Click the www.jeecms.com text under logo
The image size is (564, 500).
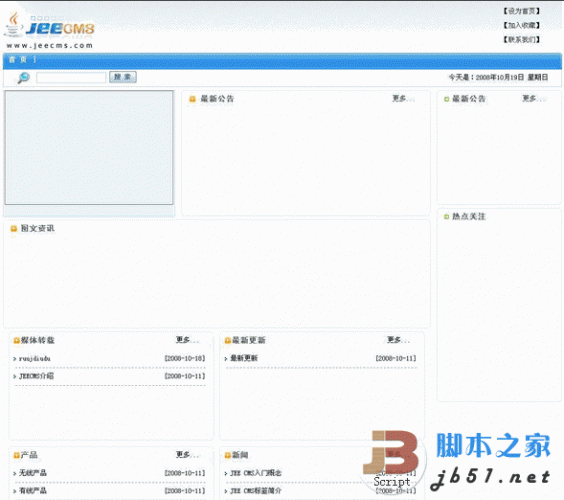point(50,46)
